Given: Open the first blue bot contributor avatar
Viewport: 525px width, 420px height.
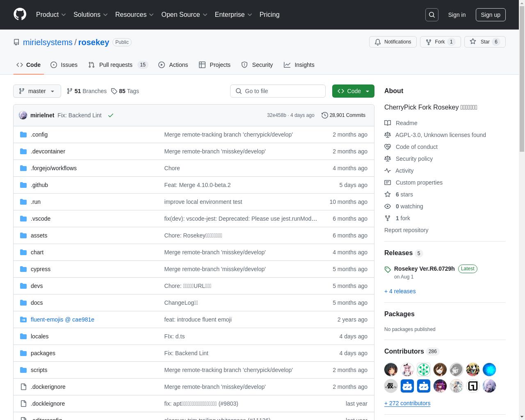Looking at the screenshot, I should pyautogui.click(x=407, y=386).
